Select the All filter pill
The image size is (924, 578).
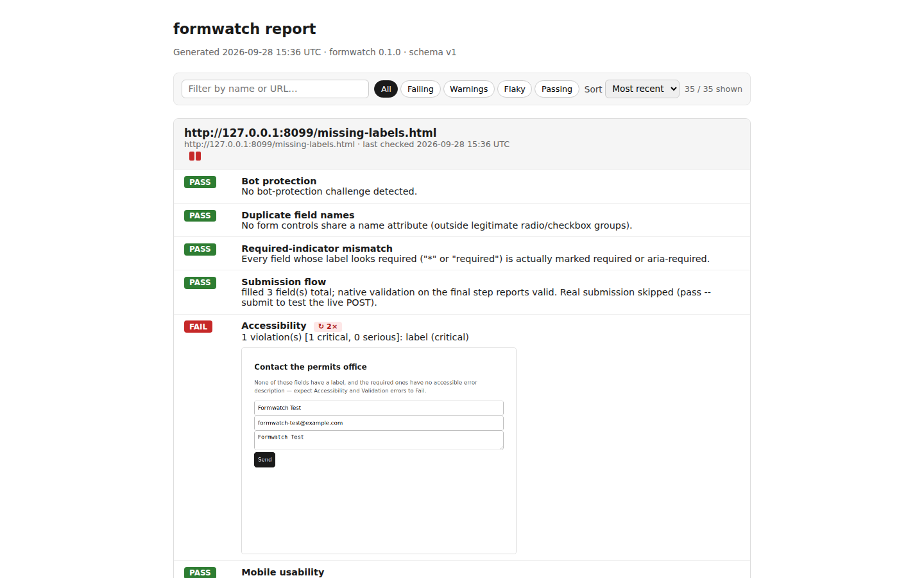386,89
